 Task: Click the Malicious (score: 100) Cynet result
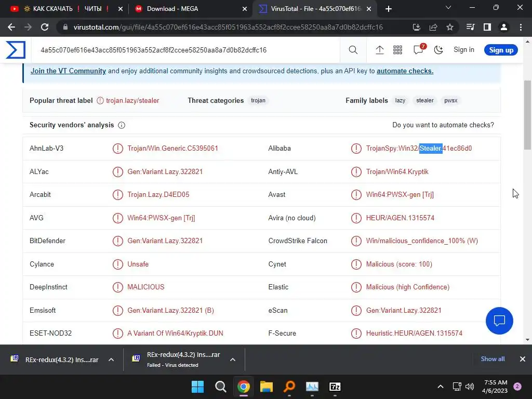point(399,264)
